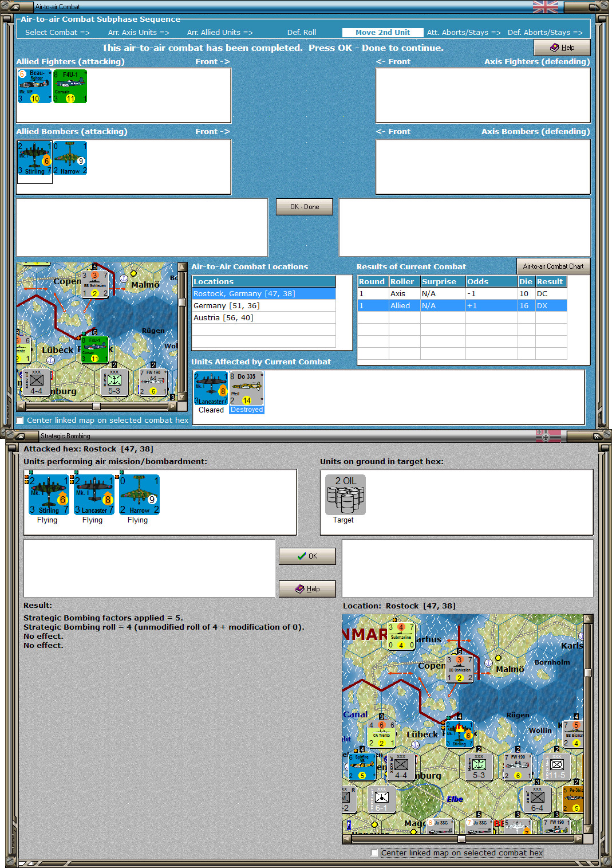Go to Arr. Axis Units subphase
Screen dimensions: 612x868
(139, 33)
